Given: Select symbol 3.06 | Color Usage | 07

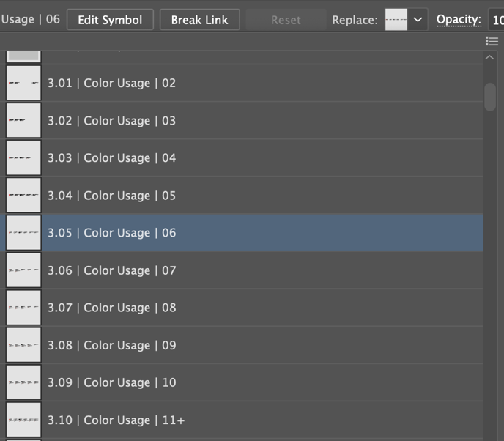Looking at the screenshot, I should [112, 270].
